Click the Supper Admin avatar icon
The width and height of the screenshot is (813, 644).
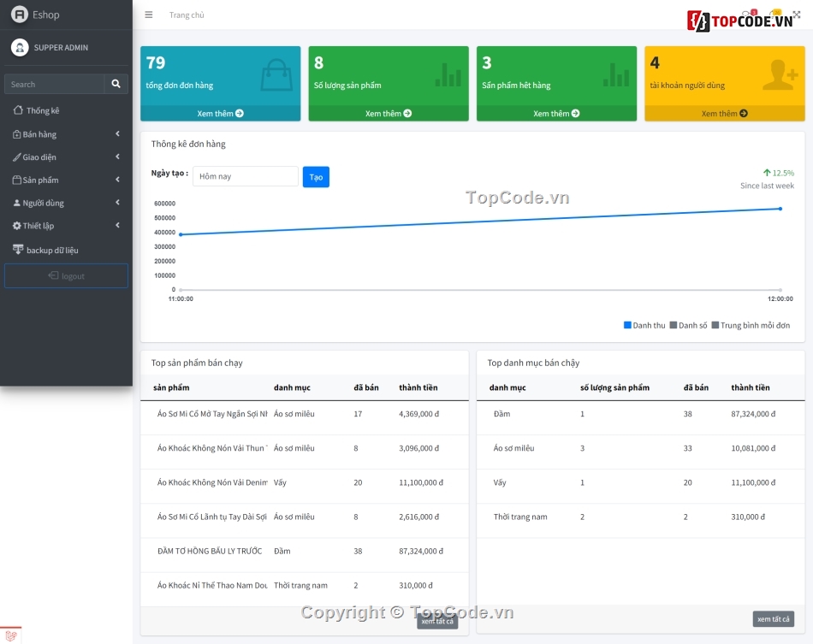[20, 47]
